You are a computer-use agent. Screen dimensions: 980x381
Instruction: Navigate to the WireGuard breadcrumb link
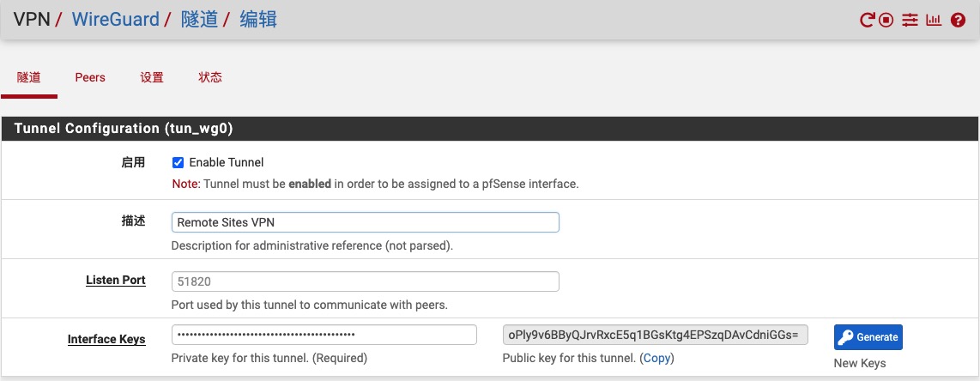[116, 19]
